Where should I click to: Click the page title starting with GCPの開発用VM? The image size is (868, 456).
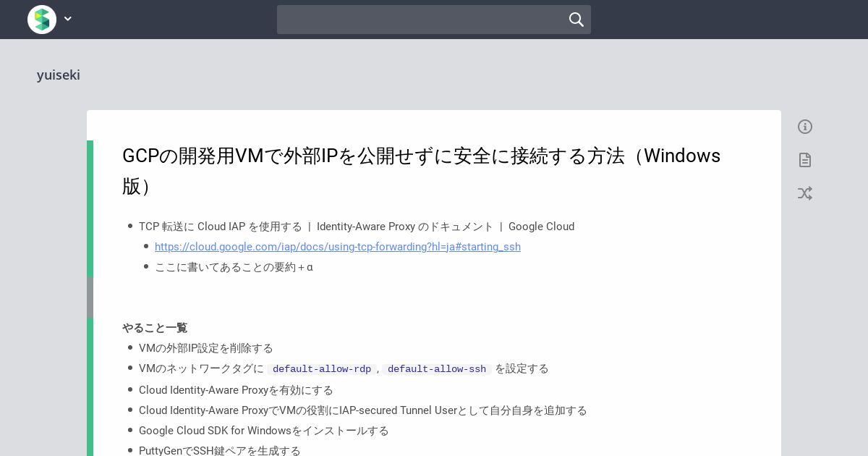point(421,171)
